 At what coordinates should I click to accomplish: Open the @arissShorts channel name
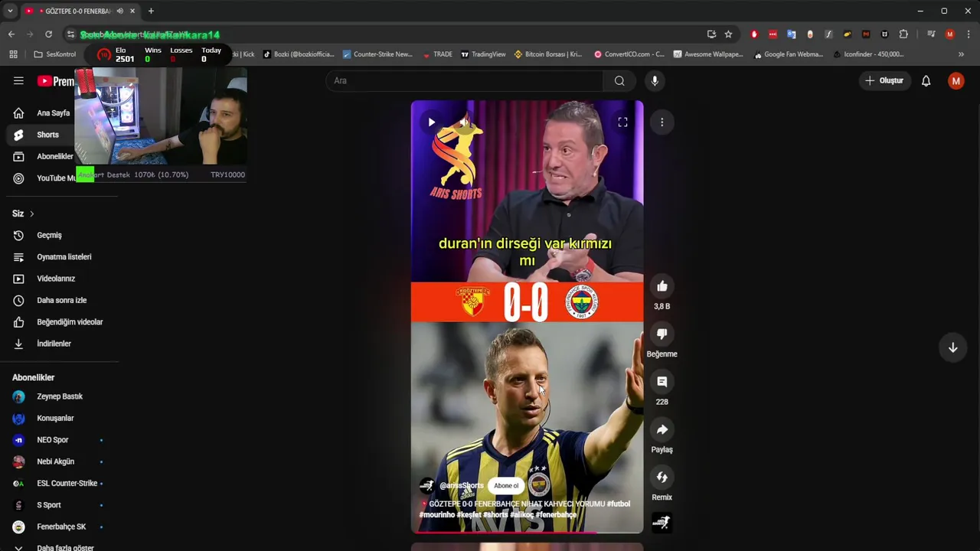(x=462, y=485)
